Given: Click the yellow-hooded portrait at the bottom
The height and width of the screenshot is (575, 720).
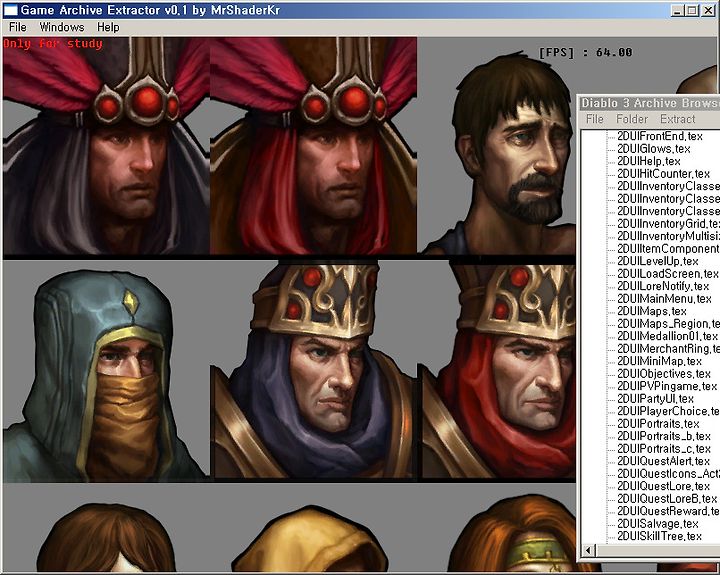Looking at the screenshot, I should point(309,540).
